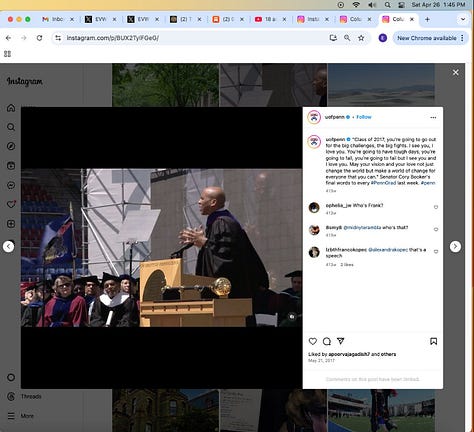Open Spotlight search in menu bar
This screenshot has width=474, height=432.
pyautogui.click(x=387, y=5)
